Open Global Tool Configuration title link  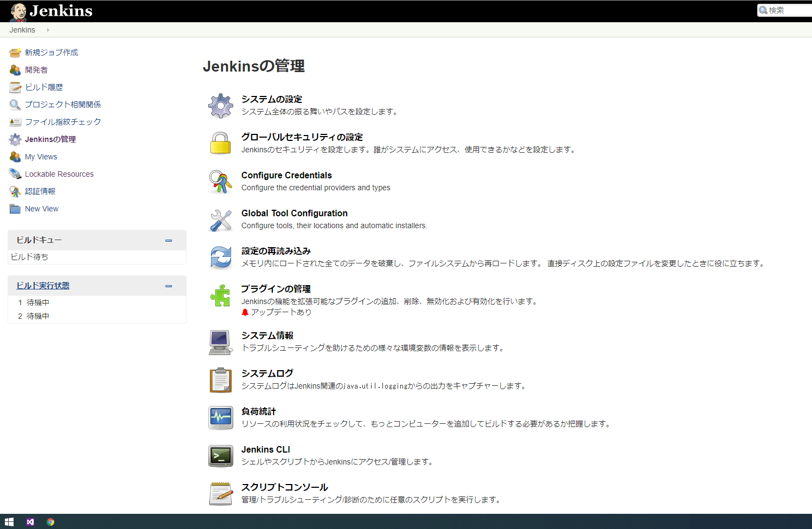(295, 213)
